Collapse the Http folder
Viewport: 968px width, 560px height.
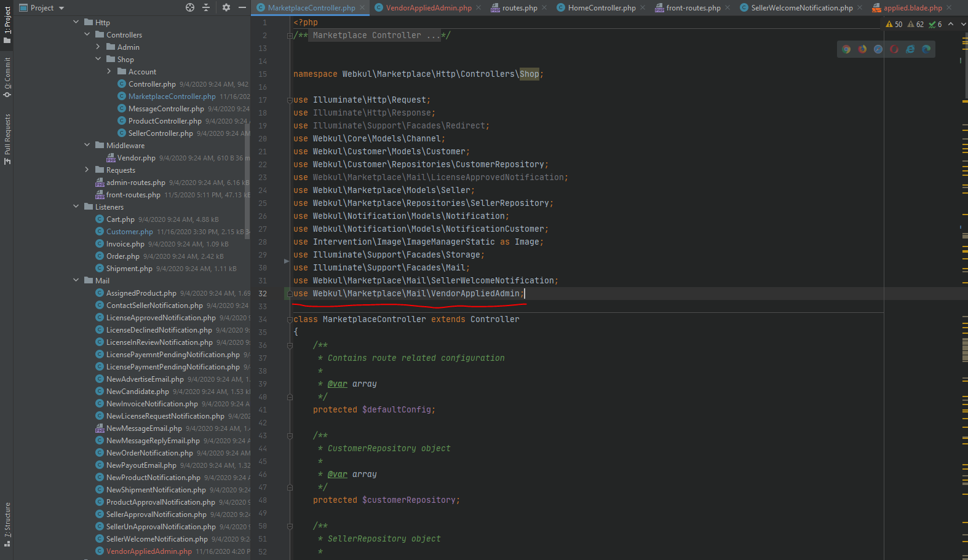(x=76, y=22)
